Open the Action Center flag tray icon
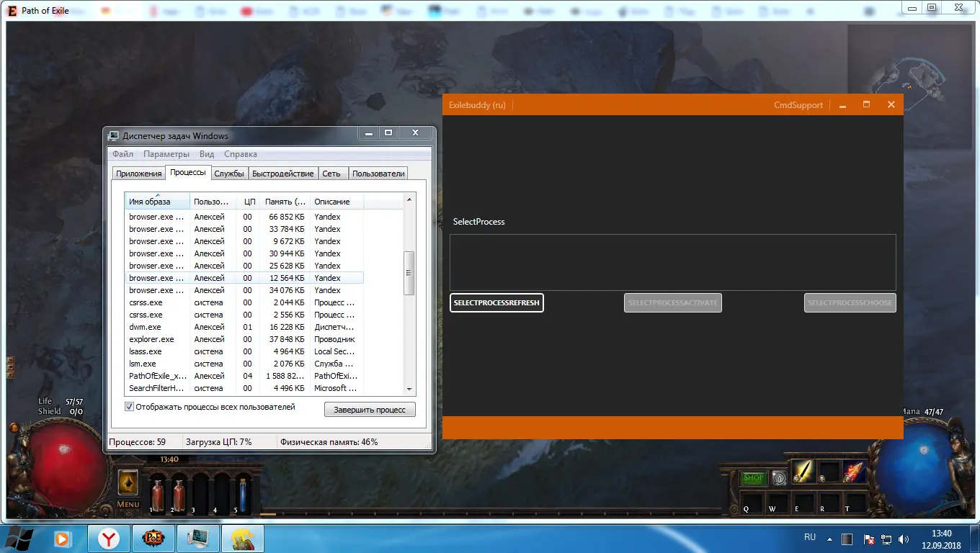This screenshot has height=553, width=980. (868, 539)
